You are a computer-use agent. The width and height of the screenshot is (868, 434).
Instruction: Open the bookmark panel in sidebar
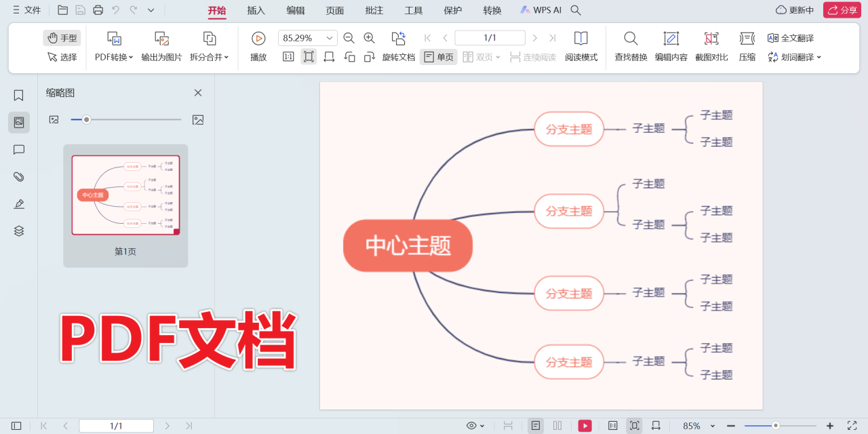19,96
